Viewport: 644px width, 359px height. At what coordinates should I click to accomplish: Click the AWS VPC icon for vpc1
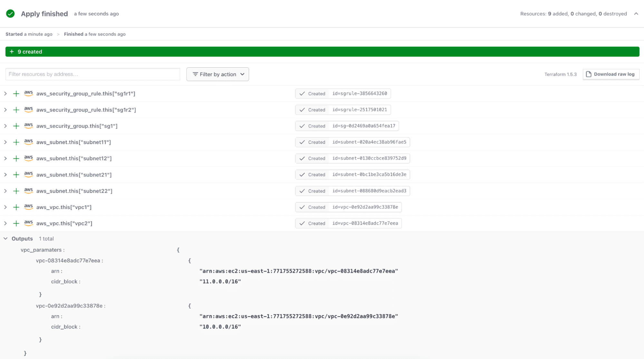pyautogui.click(x=28, y=207)
